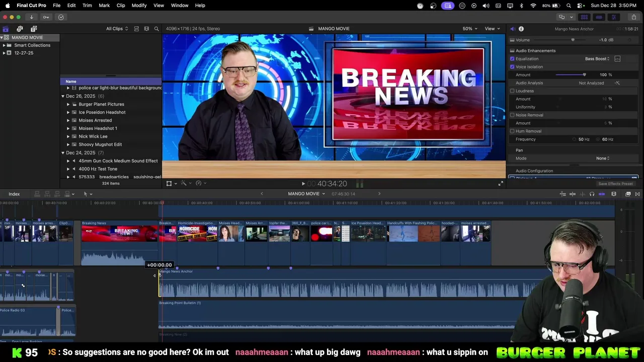Viewport: 644px width, 362px height.
Task: Open the Window menu
Action: pyautogui.click(x=180, y=6)
